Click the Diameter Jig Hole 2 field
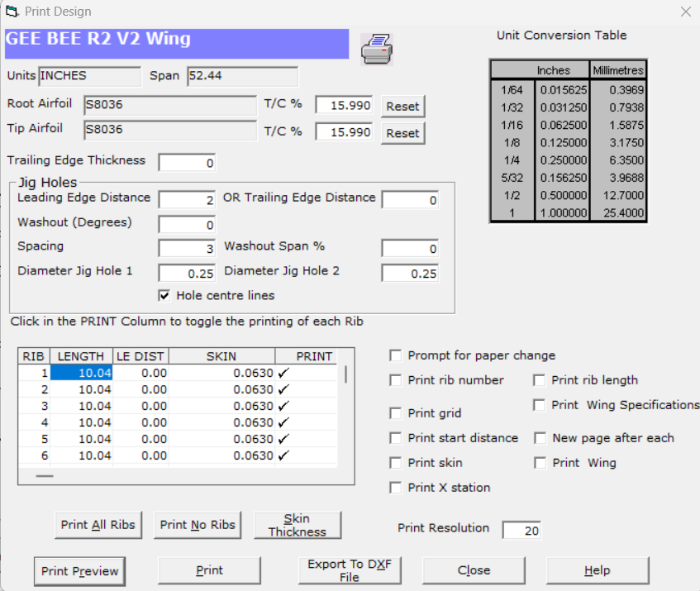Viewport: 700px width, 591px height. coord(410,273)
